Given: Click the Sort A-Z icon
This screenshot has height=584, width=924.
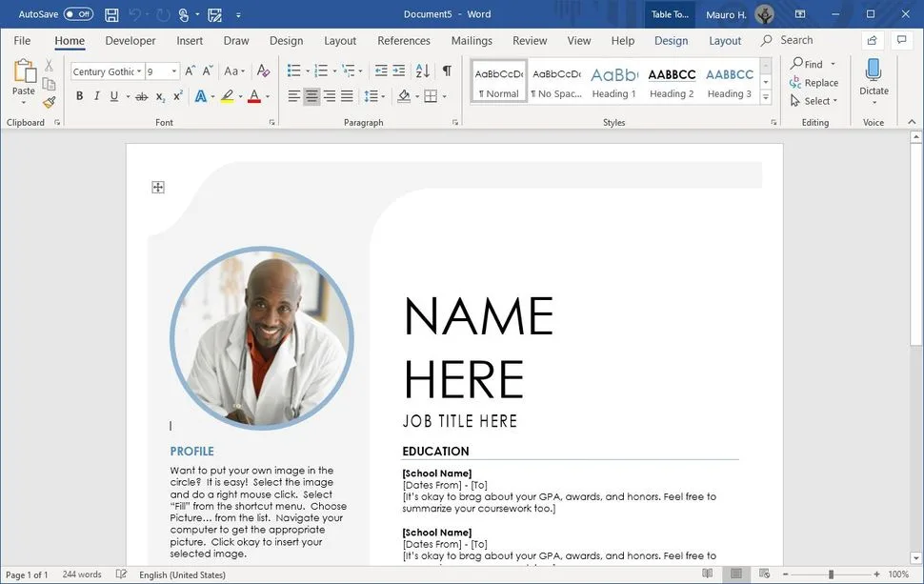Looking at the screenshot, I should tap(423, 70).
